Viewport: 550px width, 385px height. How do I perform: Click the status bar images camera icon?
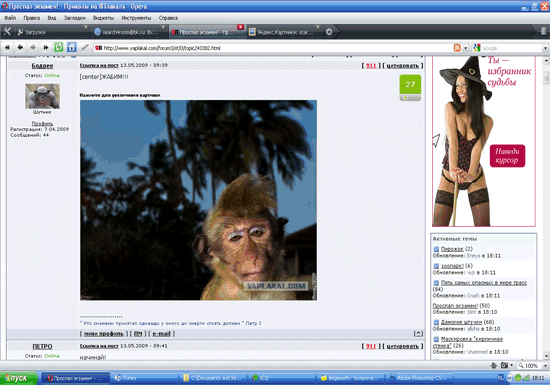(x=504, y=365)
